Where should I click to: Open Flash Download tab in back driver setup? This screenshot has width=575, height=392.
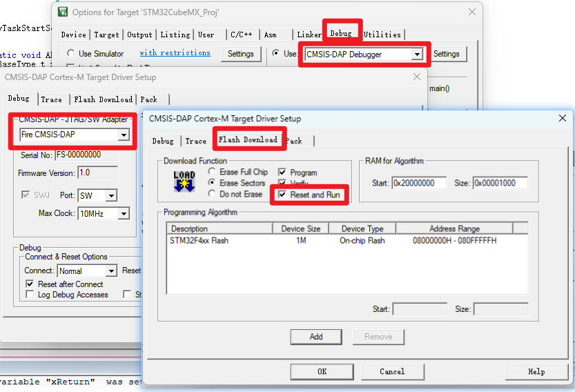click(x=103, y=99)
